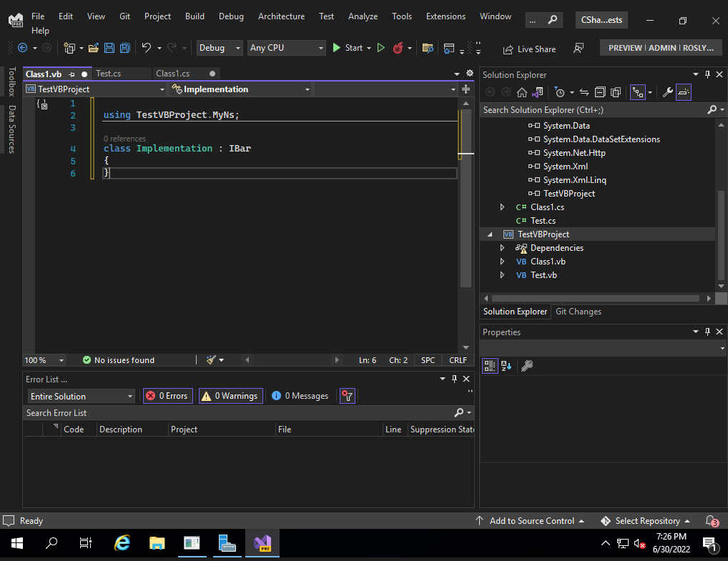Expand the Class1.cs tree node
728x561 pixels.
tap(502, 207)
